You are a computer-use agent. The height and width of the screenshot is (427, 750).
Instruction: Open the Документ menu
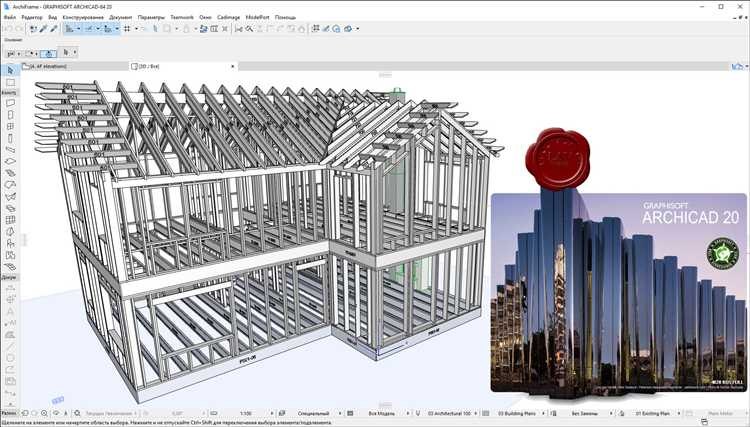point(121,17)
